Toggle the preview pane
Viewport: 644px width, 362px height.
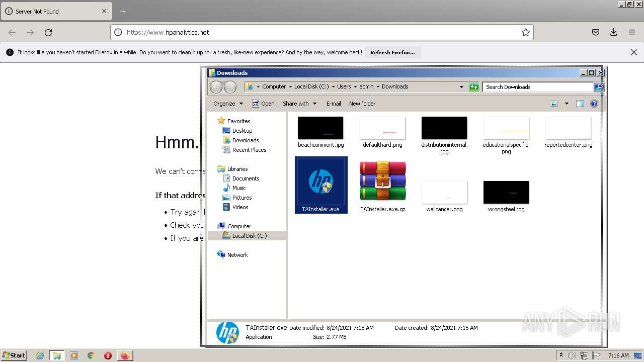tap(580, 104)
